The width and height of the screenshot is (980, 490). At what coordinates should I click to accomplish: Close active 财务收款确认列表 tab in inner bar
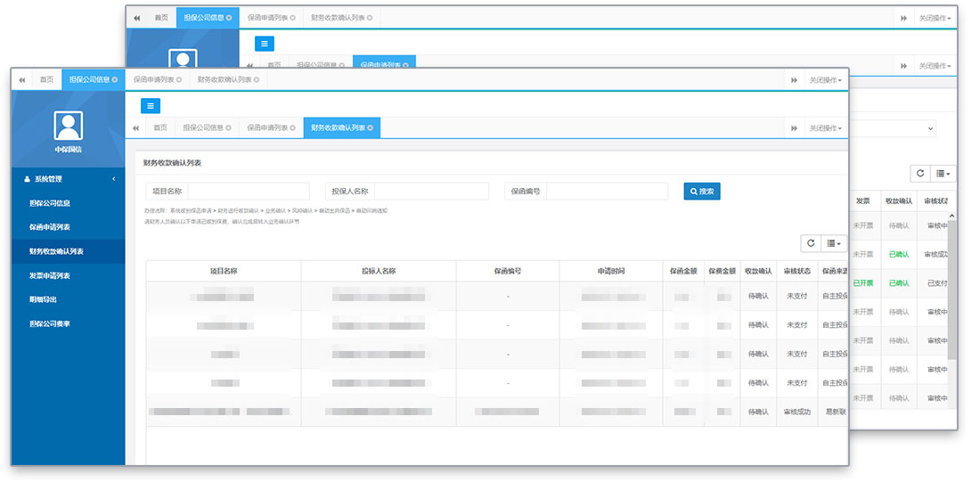click(x=370, y=128)
